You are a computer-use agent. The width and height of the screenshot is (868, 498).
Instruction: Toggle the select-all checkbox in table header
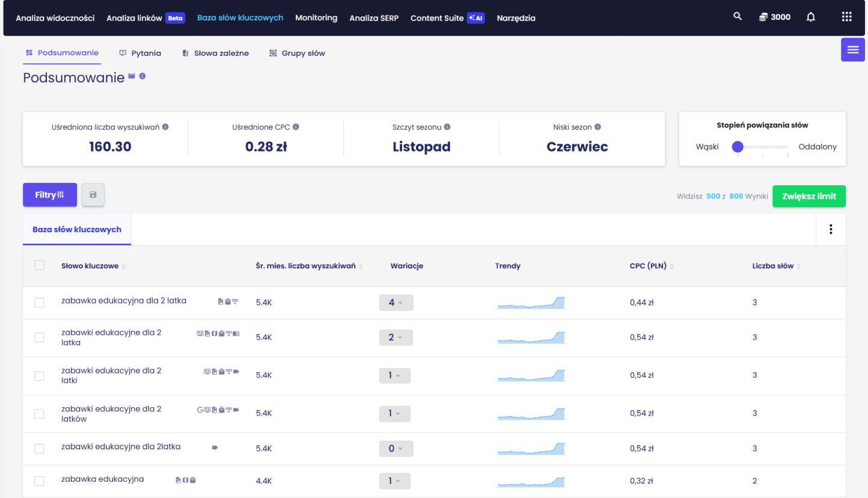[x=39, y=265]
